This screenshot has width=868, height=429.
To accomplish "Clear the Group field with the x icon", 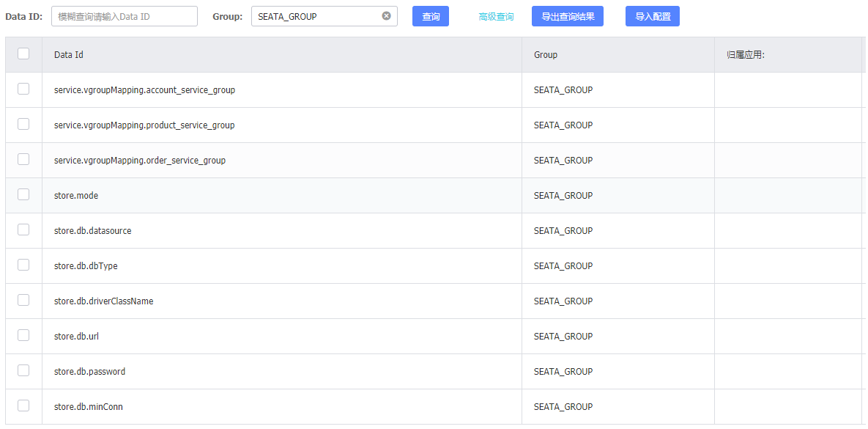I will [x=387, y=16].
